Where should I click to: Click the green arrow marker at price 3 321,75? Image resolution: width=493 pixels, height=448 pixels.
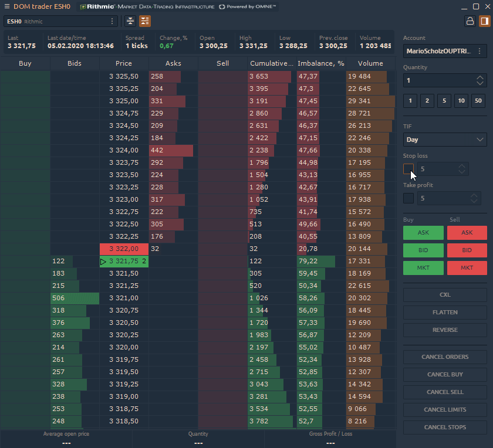click(x=104, y=262)
